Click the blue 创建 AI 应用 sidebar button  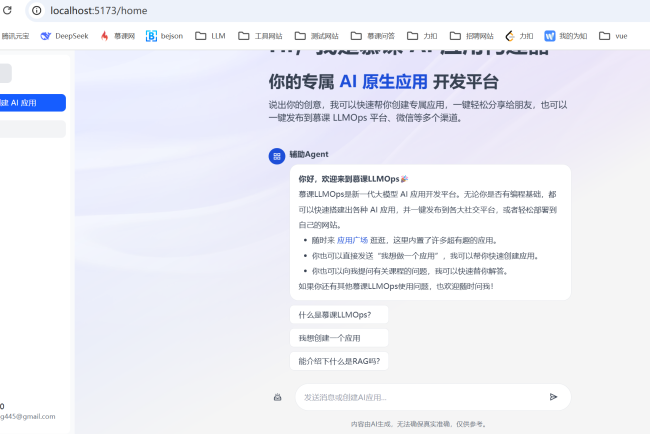[x=33, y=103]
